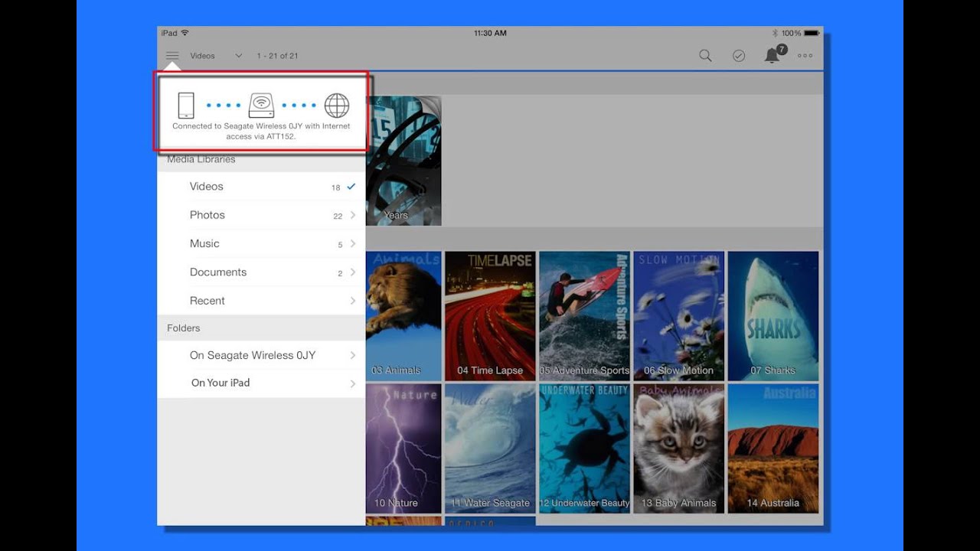Click the blue checkmark beside Videos
The image size is (980, 551).
[351, 186]
